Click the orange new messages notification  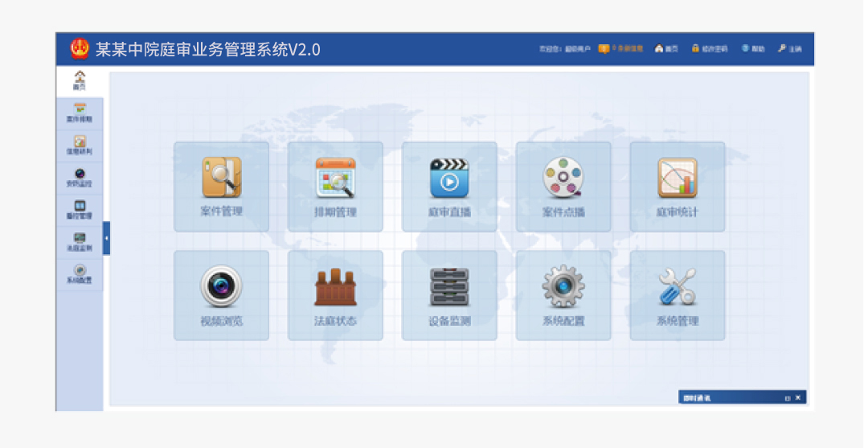(x=620, y=49)
